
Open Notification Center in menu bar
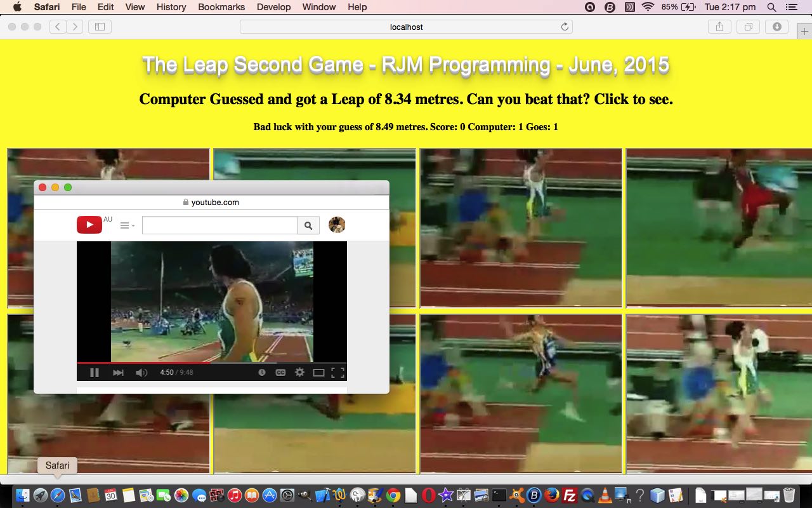tap(791, 7)
